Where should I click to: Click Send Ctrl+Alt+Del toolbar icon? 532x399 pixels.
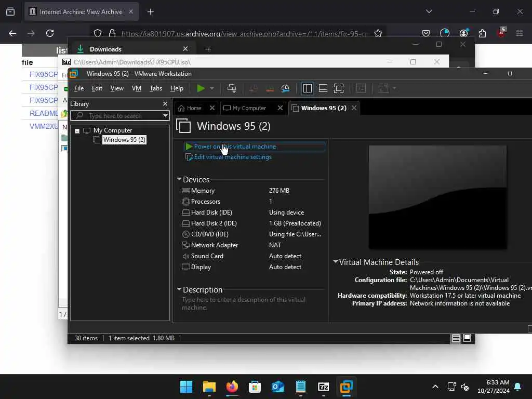tap(232, 88)
